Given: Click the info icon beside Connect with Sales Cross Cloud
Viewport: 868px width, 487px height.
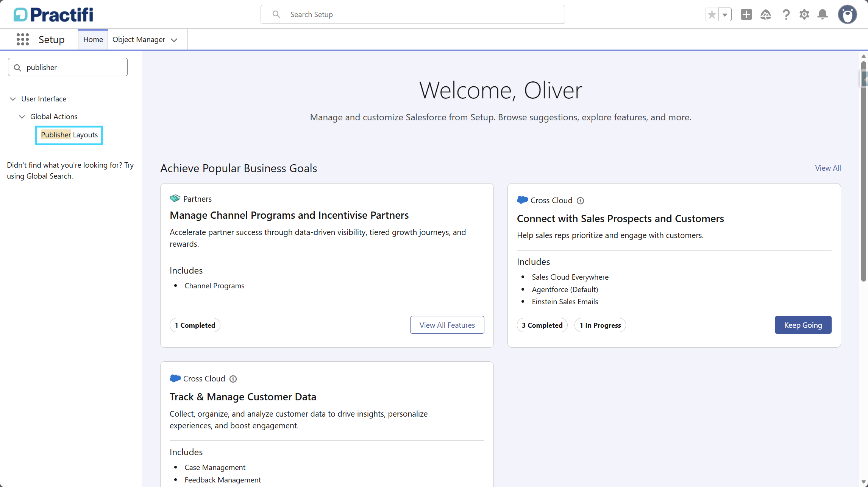Looking at the screenshot, I should [580, 201].
